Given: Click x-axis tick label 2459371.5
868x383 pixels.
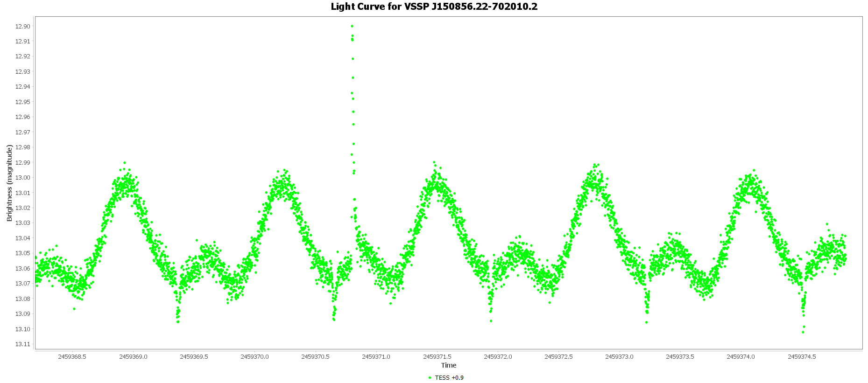Looking at the screenshot, I should tap(437, 356).
